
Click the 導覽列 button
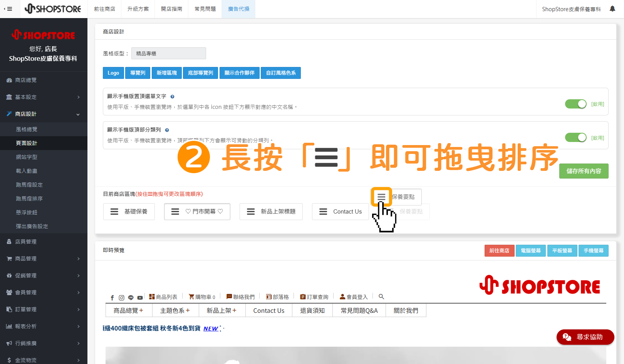click(138, 73)
